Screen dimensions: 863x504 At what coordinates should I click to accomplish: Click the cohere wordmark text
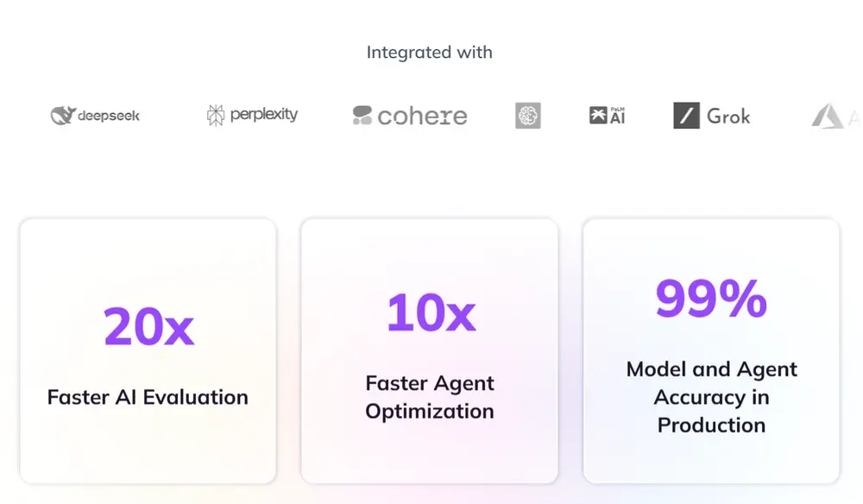(422, 116)
